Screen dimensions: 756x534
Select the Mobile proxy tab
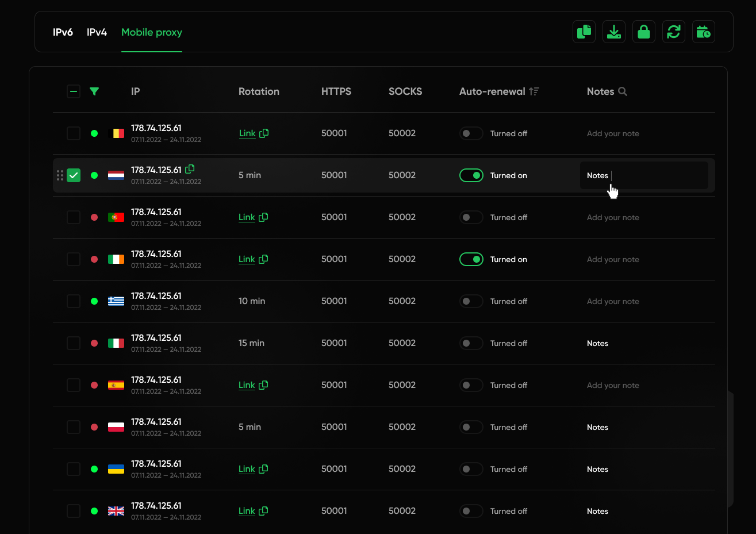152,32
